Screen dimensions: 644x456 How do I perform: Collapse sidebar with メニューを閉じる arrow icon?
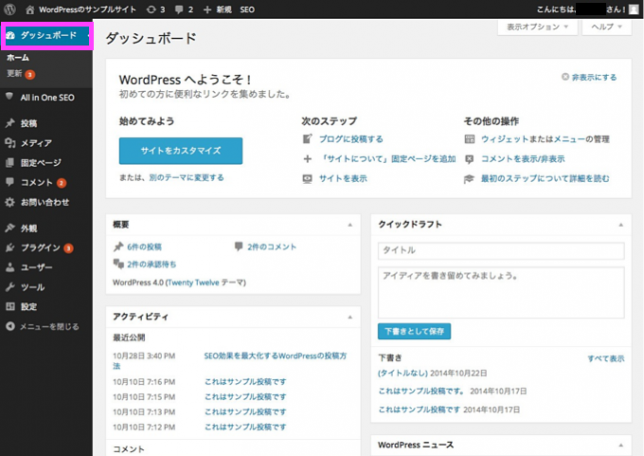[x=10, y=326]
